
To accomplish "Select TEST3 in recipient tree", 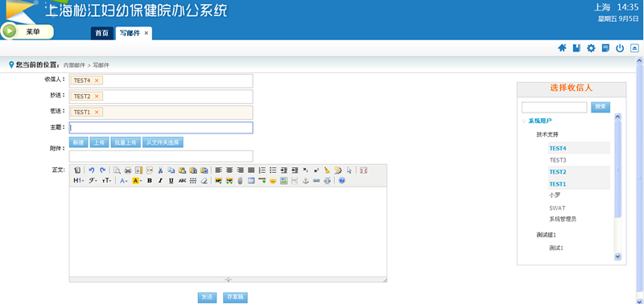I will pyautogui.click(x=558, y=160).
